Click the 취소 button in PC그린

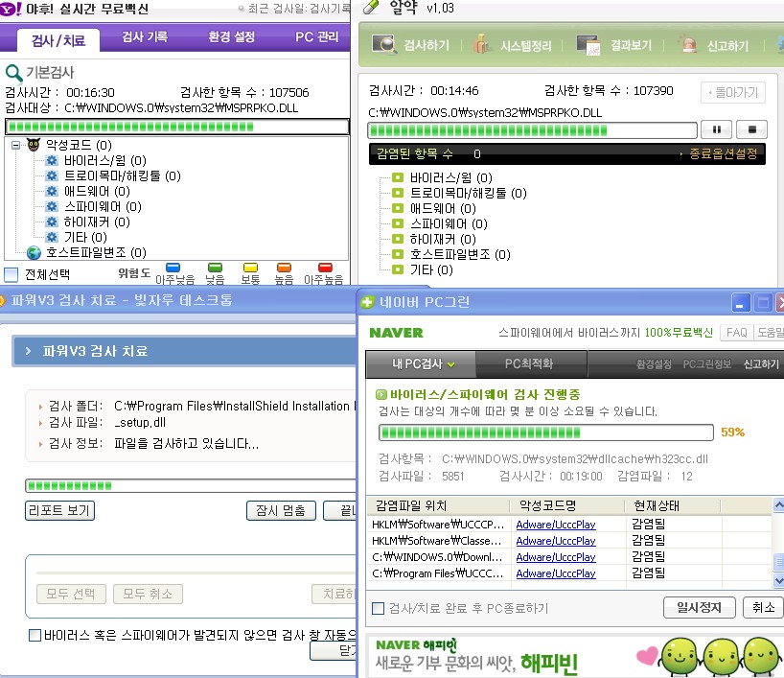point(763,607)
